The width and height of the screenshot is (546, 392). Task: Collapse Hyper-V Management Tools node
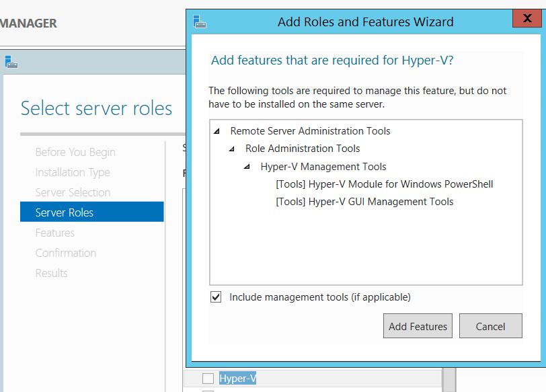click(x=247, y=167)
